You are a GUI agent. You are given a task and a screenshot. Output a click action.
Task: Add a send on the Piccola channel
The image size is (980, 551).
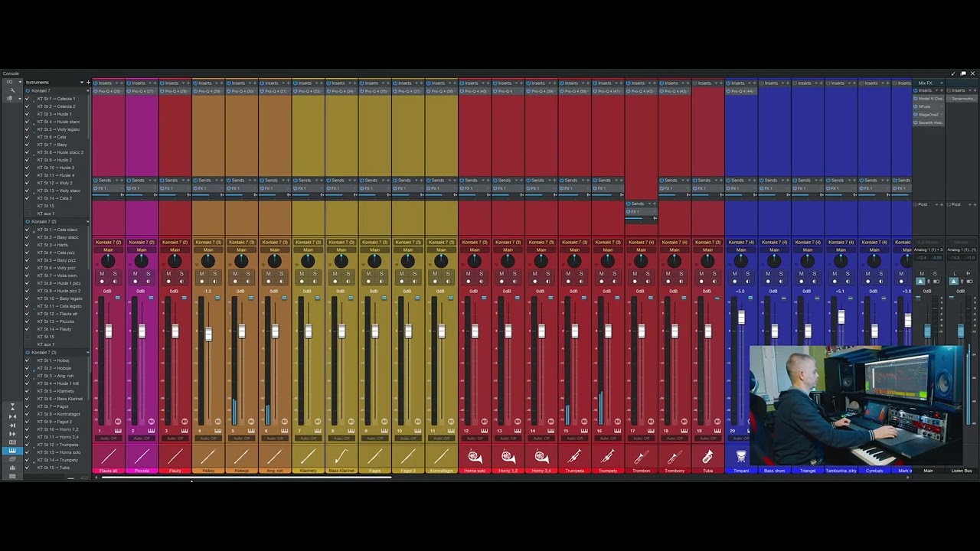(x=154, y=181)
